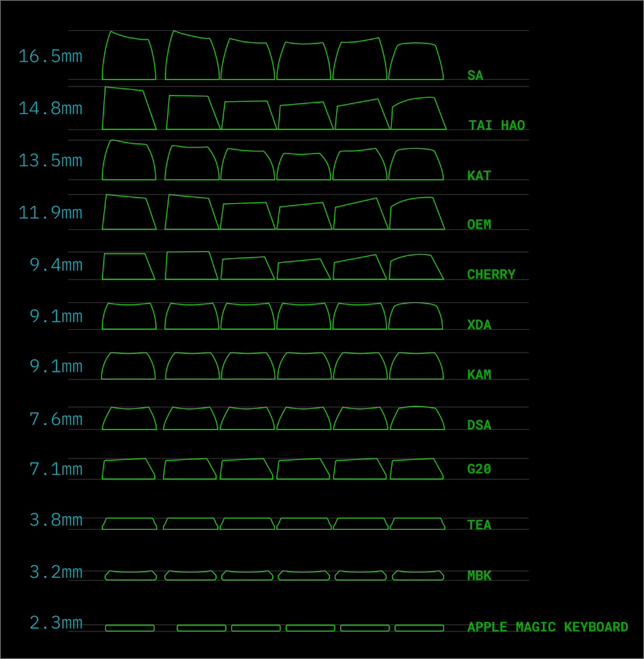644x659 pixels.
Task: Click the 16.5mm height label
Action: pos(50,56)
